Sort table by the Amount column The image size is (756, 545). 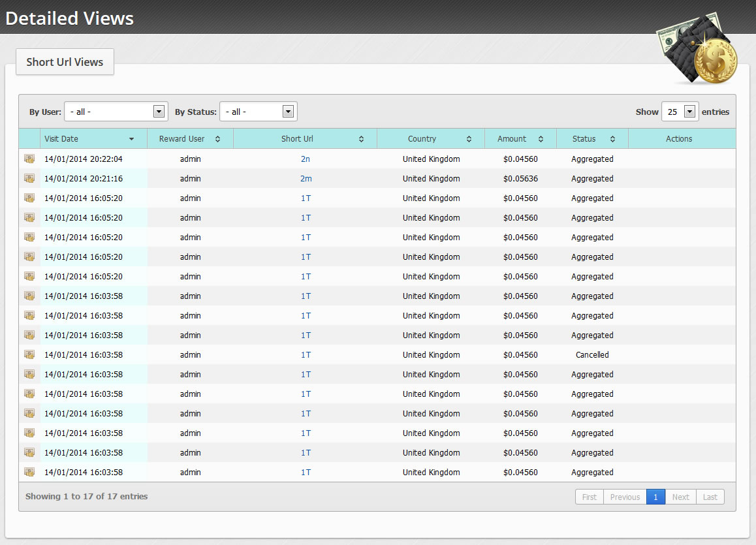click(520, 139)
